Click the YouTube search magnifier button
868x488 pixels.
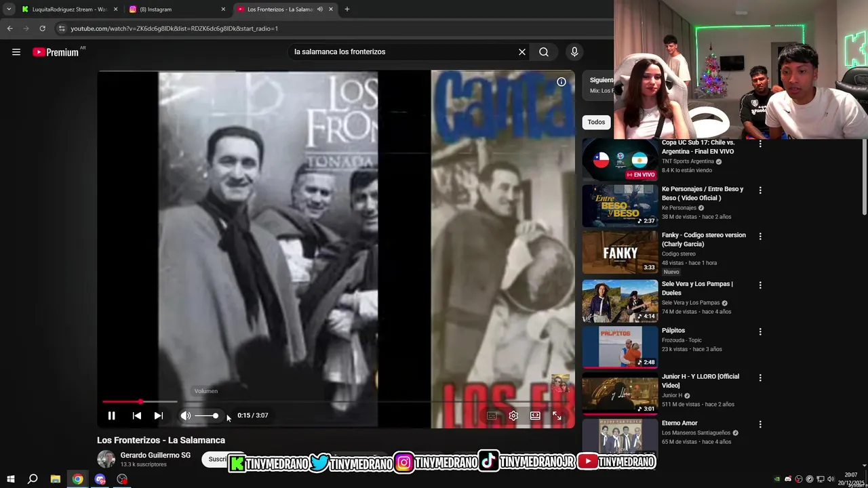(544, 52)
